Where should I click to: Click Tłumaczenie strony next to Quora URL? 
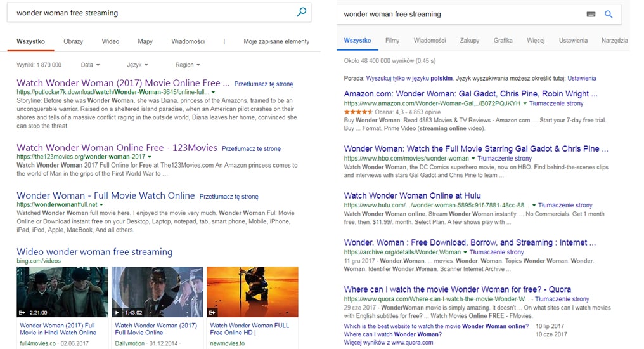tap(562, 300)
